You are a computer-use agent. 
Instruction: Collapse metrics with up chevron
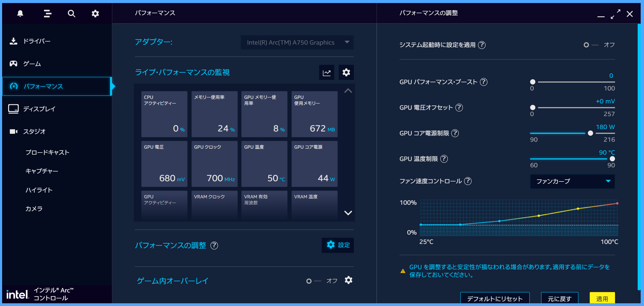click(348, 91)
